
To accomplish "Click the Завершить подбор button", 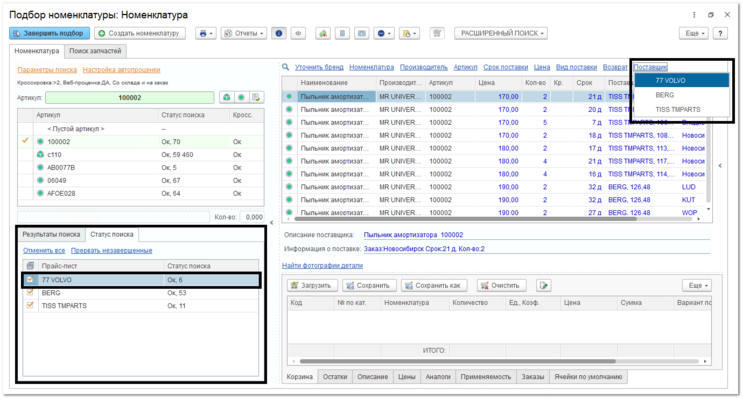I will point(49,33).
